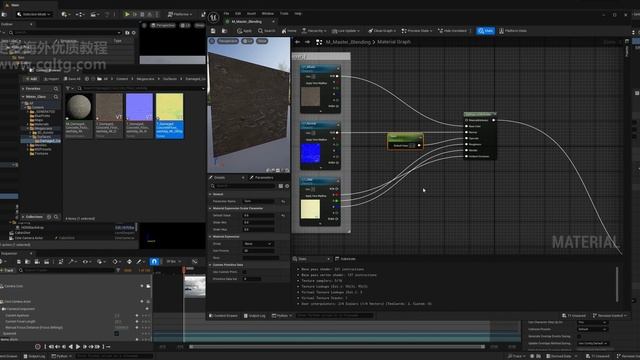Click the Details search field

(x=244, y=186)
